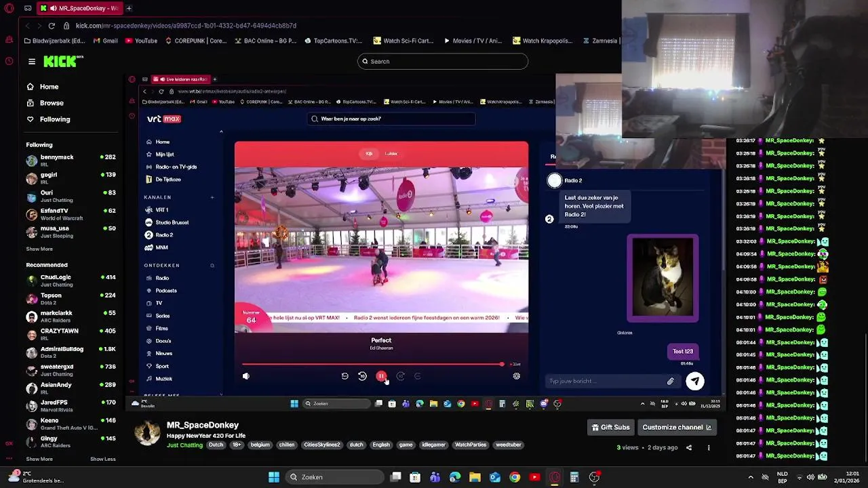Screen dimensions: 868x488
Task: Expand Recommended list with Show More
Action: (39, 459)
